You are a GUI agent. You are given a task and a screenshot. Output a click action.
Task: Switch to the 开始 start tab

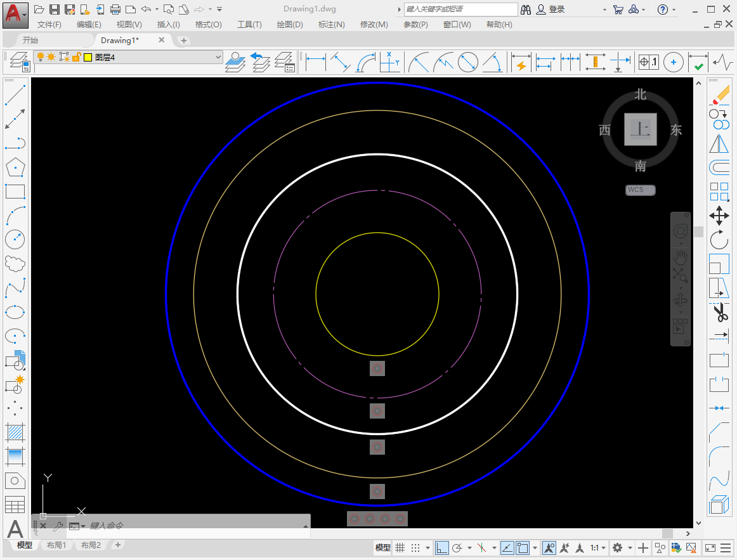[x=30, y=41]
